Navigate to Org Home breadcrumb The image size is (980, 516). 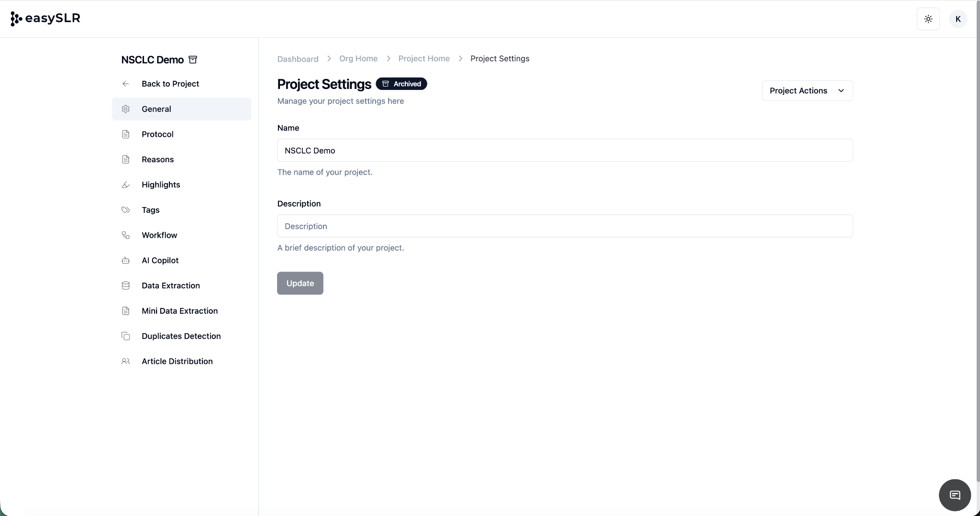tap(358, 58)
